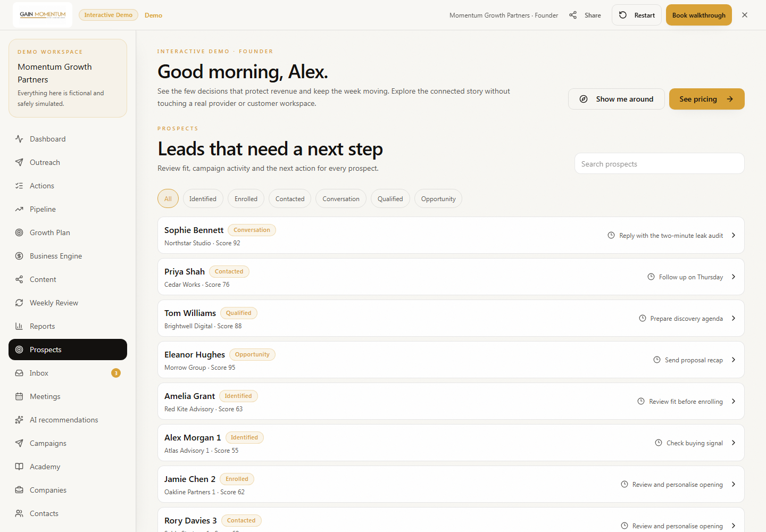Click 'Brightwell Digital · Score 88' text

203,326
